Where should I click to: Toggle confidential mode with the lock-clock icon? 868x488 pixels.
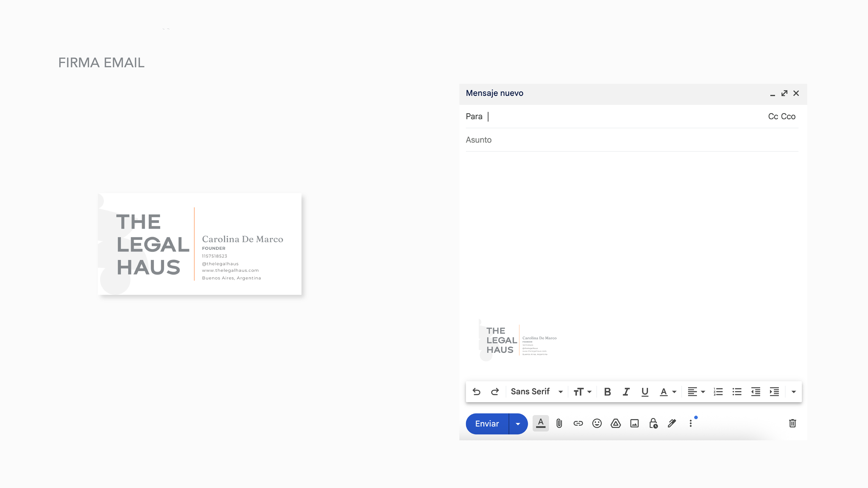click(x=653, y=423)
